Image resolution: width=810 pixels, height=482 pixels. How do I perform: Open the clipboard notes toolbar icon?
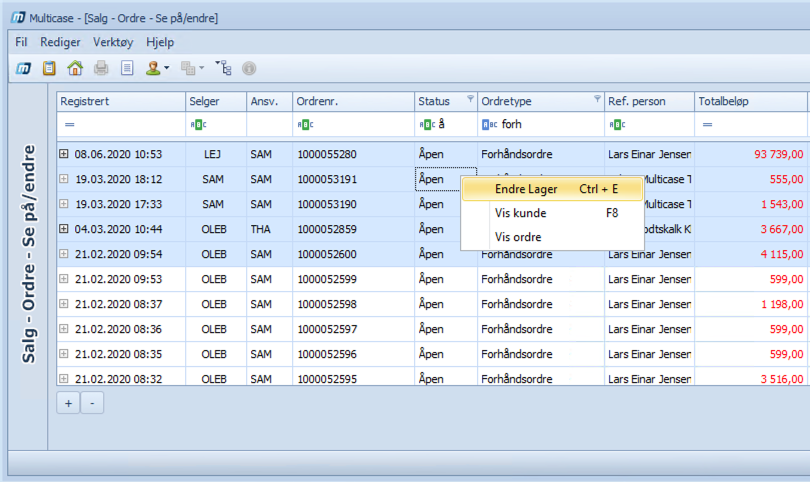click(49, 68)
